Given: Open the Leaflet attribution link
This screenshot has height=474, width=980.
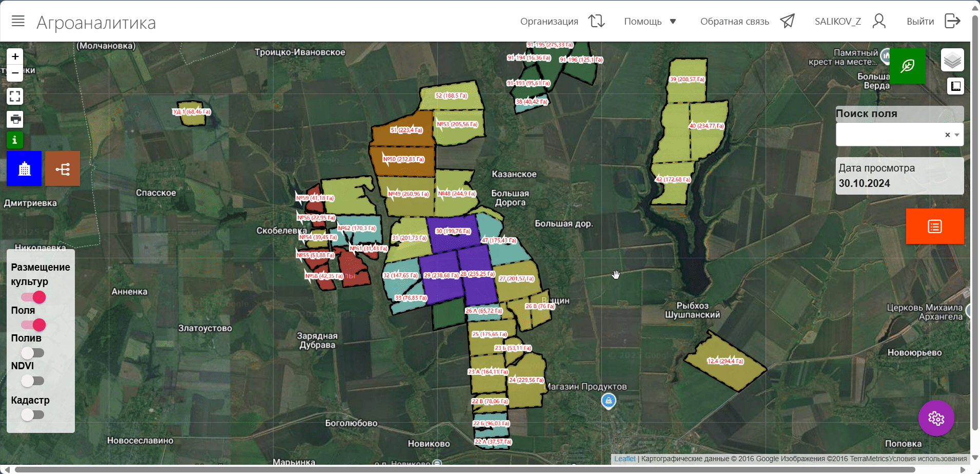Looking at the screenshot, I should 624,459.
